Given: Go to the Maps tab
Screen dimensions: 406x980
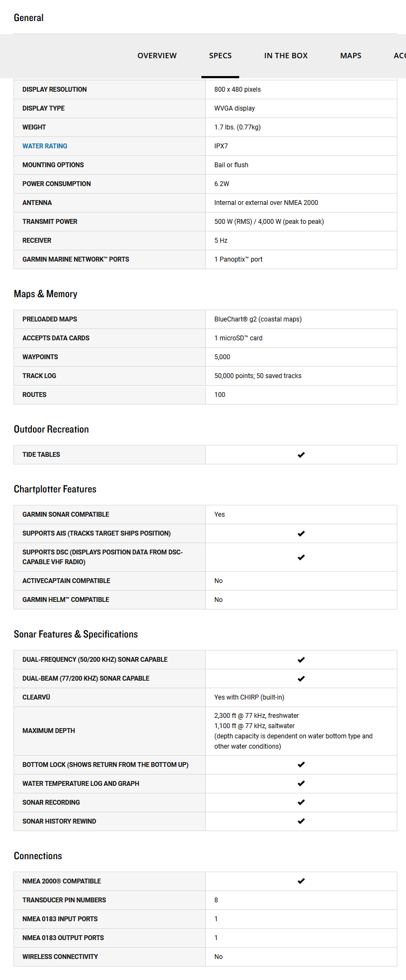Looking at the screenshot, I should pos(350,56).
